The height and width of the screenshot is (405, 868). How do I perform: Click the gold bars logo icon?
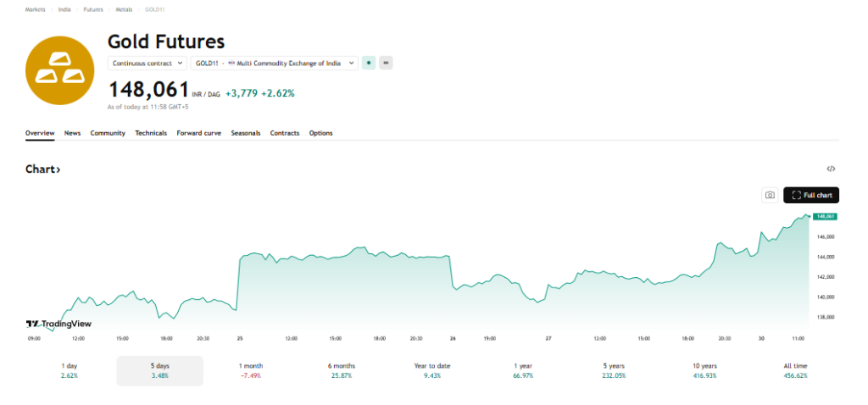pyautogui.click(x=60, y=70)
